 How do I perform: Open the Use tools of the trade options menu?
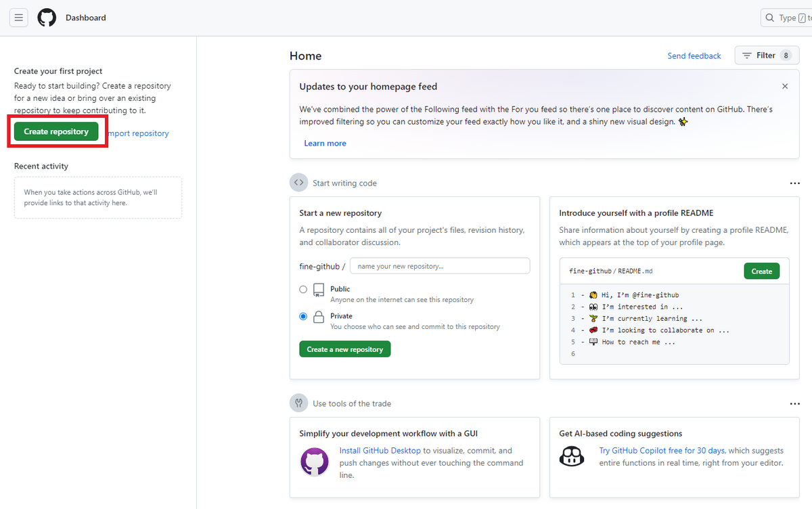[795, 404]
